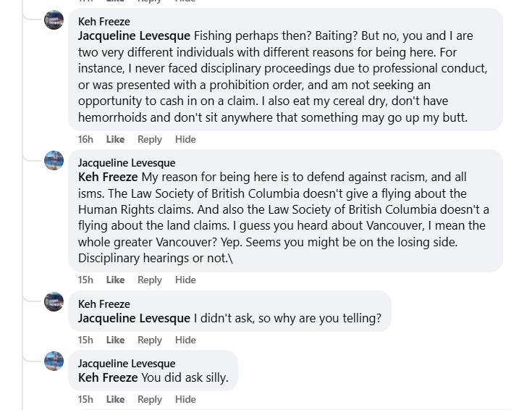Image resolution: width=532 pixels, height=410 pixels.
Task: Hide the "I didn't ask" comment
Action: pos(185,340)
